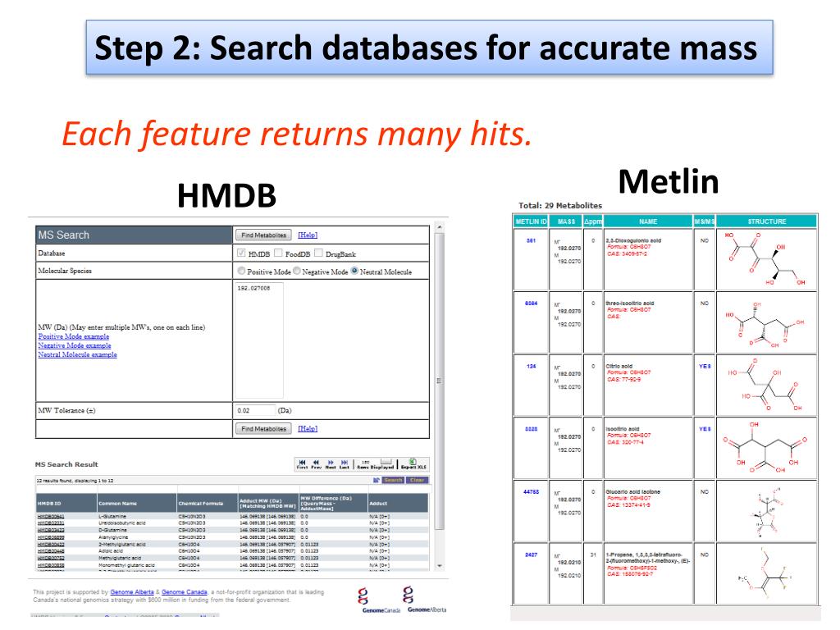Jump to Last results page icon

pos(345,464)
